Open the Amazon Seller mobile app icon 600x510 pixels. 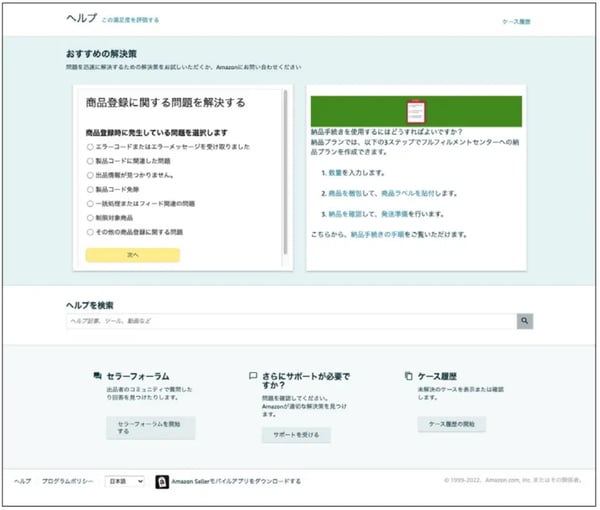point(162,482)
